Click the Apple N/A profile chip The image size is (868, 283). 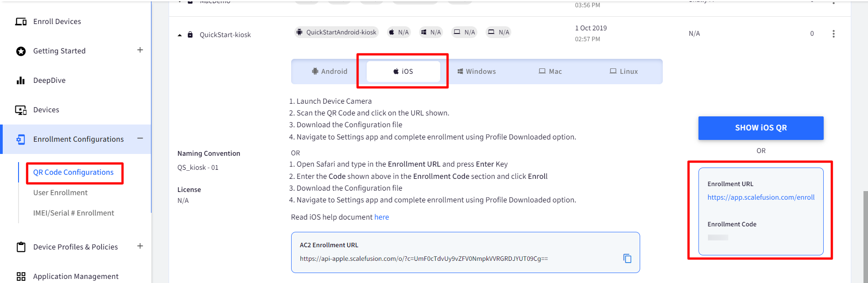[399, 32]
